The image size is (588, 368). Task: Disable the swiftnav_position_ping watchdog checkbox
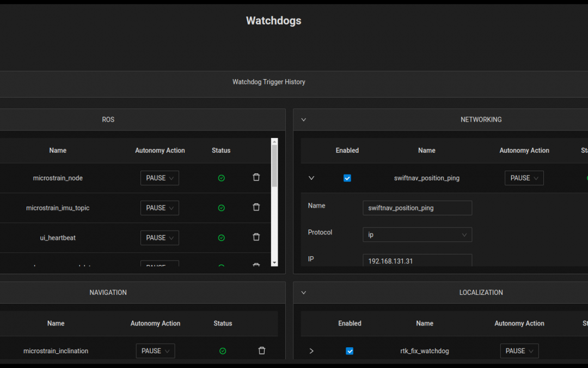point(347,178)
